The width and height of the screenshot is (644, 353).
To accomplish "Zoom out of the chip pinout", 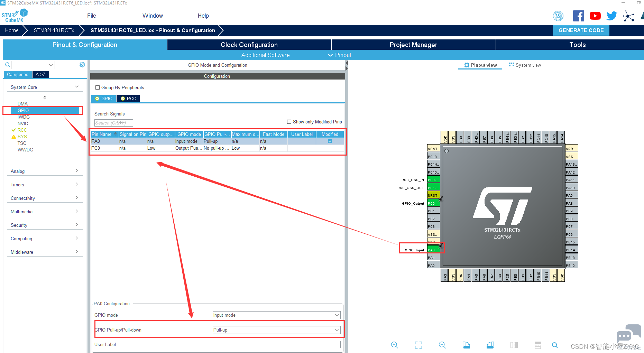I will pos(442,345).
